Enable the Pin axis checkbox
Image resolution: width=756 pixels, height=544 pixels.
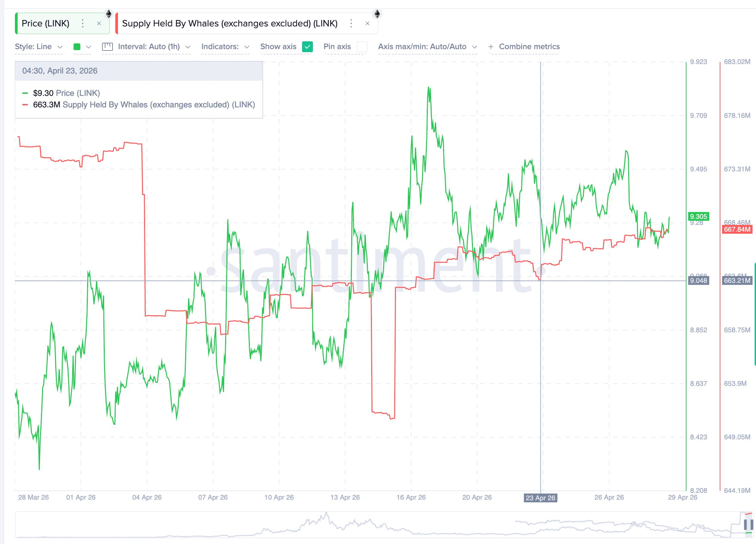pos(362,47)
